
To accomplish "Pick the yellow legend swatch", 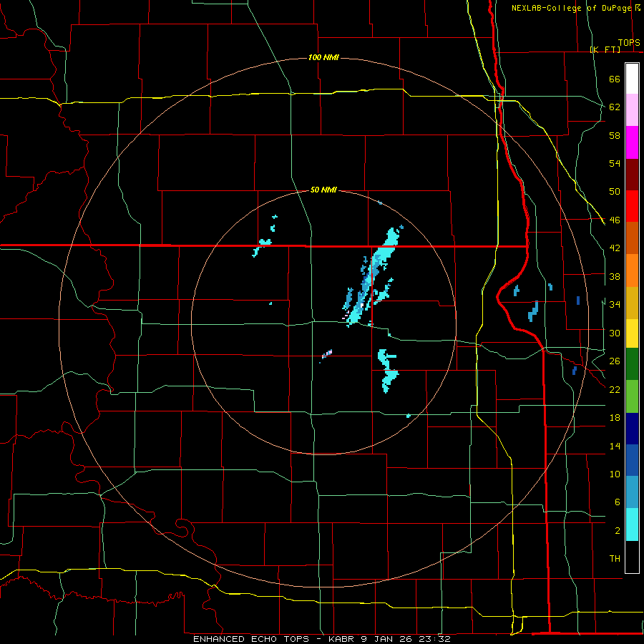I will [x=632, y=333].
